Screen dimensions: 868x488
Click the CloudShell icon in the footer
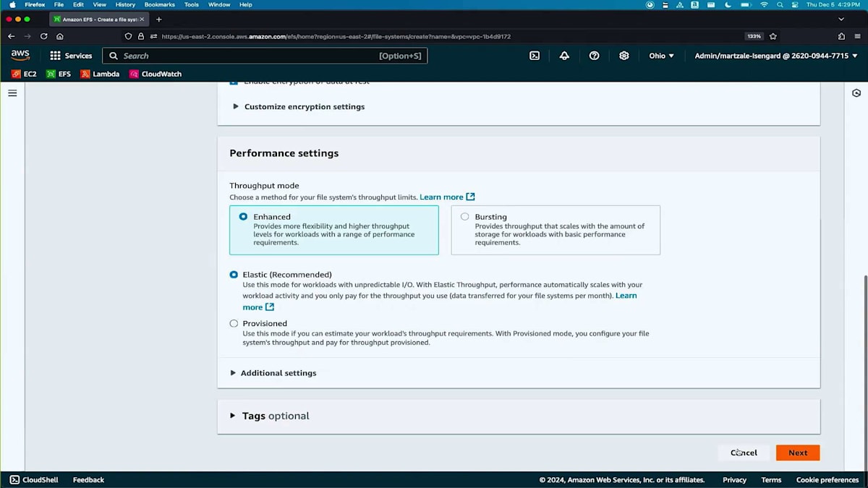(x=14, y=480)
